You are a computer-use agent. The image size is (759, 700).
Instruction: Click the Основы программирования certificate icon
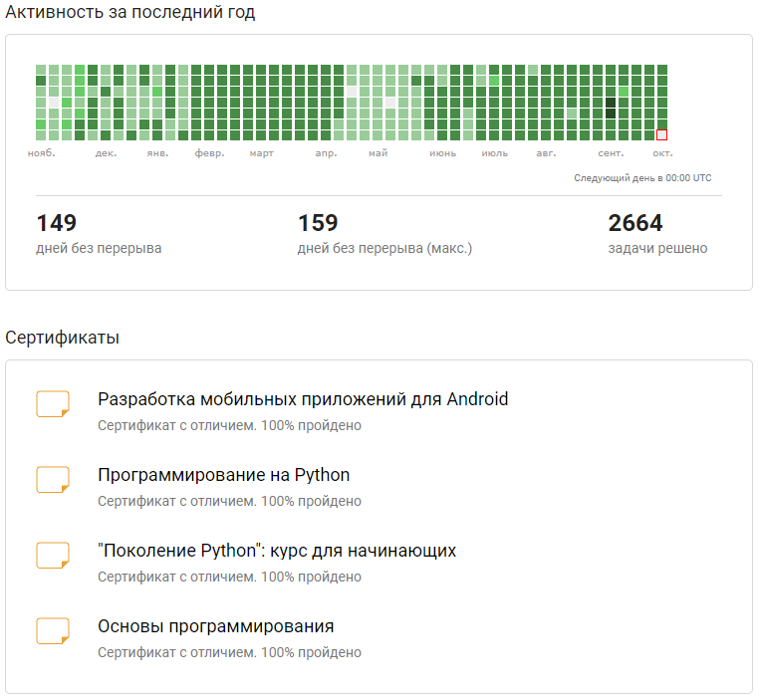click(53, 631)
